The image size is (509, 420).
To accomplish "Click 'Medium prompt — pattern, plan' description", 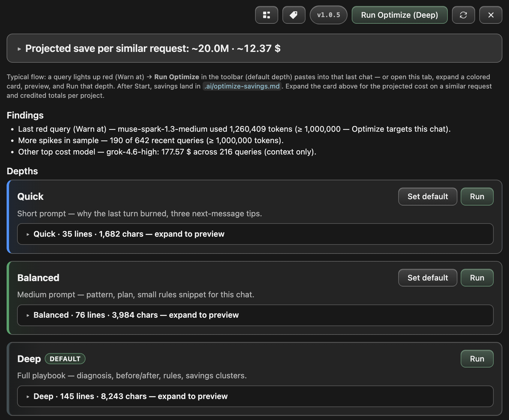I will pyautogui.click(x=136, y=295).
